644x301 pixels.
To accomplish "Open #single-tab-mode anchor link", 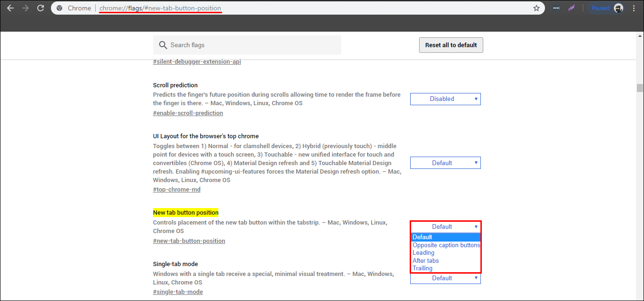I will point(178,292).
